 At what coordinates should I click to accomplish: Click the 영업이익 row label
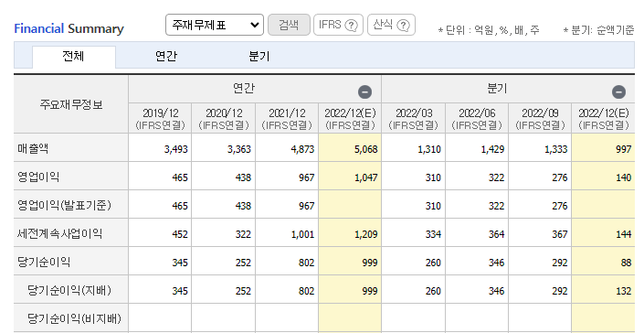coord(38,177)
